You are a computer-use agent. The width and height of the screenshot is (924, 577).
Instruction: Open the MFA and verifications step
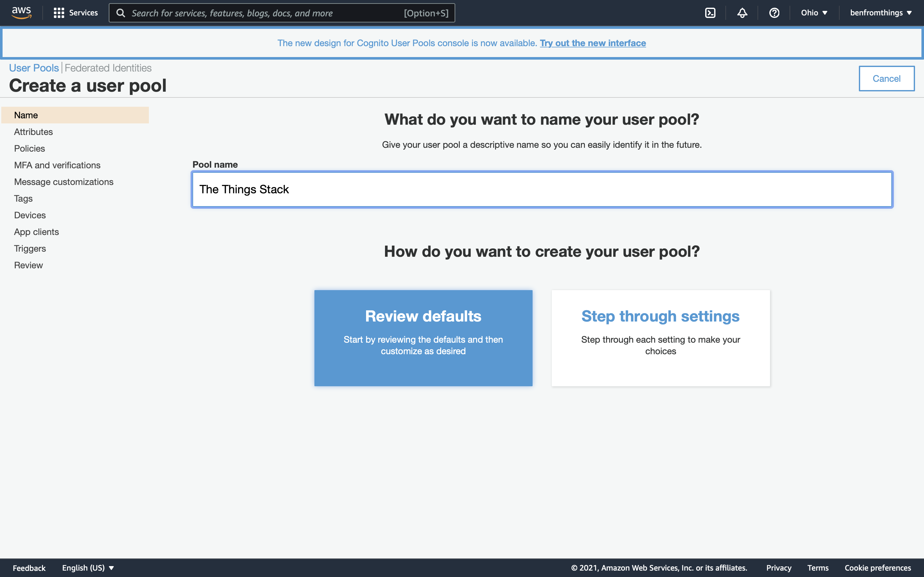click(57, 165)
